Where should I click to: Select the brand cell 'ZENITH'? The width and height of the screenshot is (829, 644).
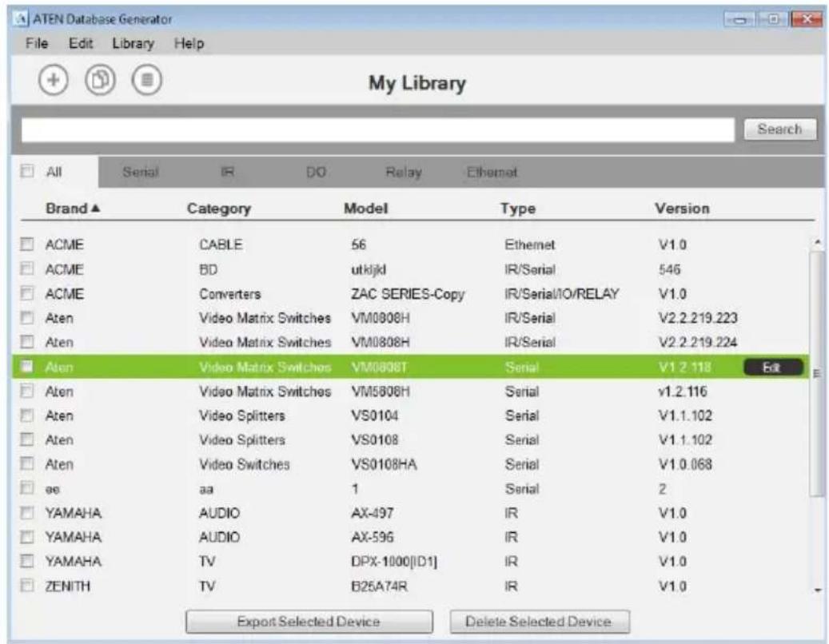click(68, 586)
